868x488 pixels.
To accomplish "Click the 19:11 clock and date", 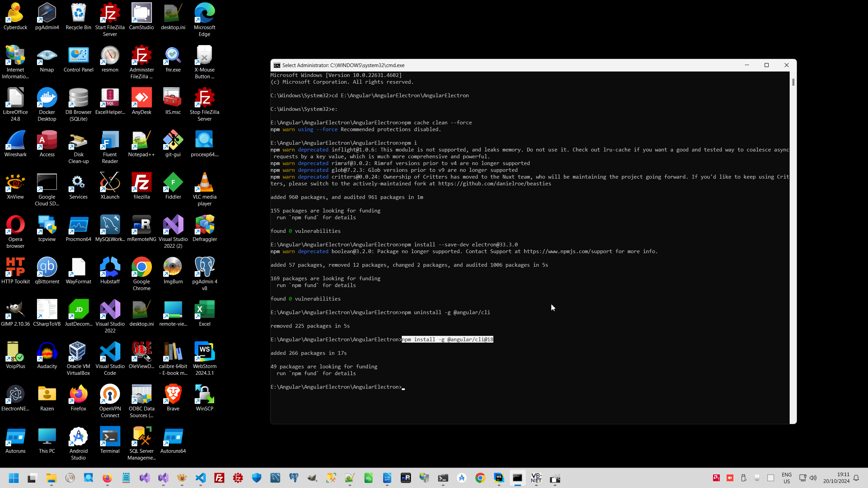I will pyautogui.click(x=836, y=478).
